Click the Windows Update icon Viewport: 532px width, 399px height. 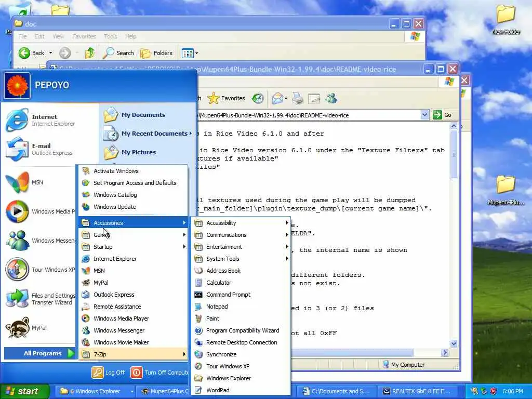coord(86,207)
